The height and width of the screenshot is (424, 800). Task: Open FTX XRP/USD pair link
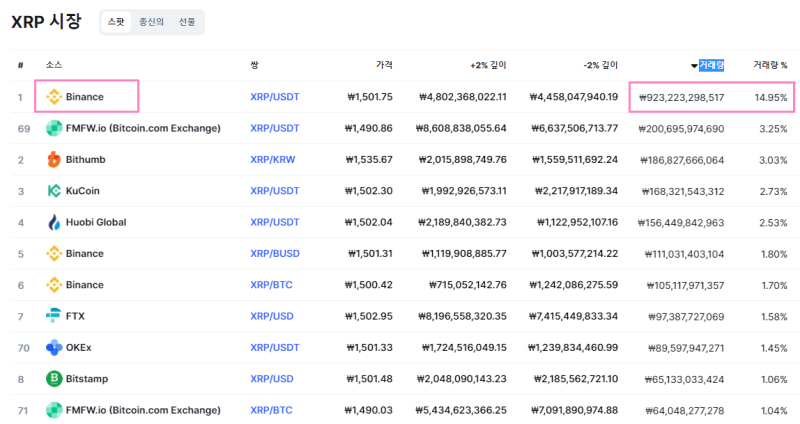[x=271, y=316]
